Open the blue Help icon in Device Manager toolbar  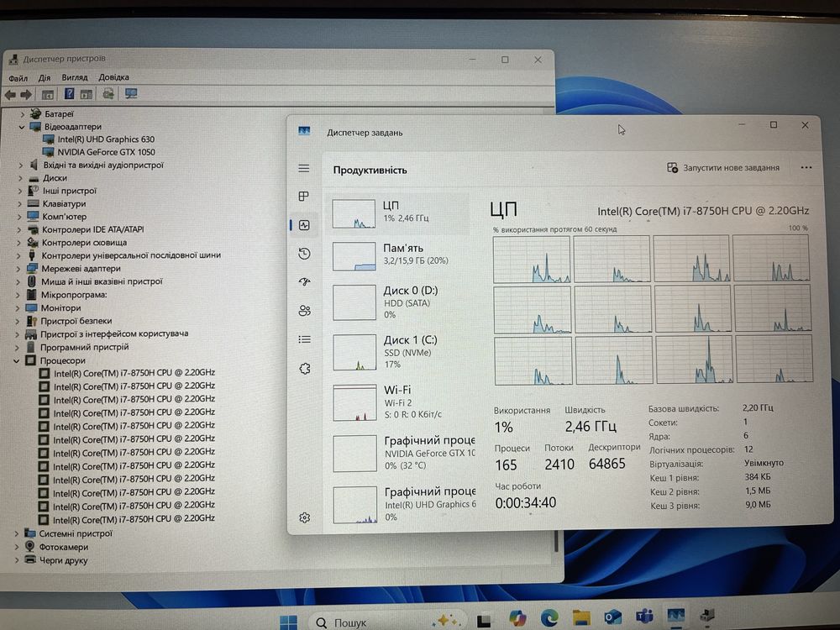pyautogui.click(x=69, y=94)
